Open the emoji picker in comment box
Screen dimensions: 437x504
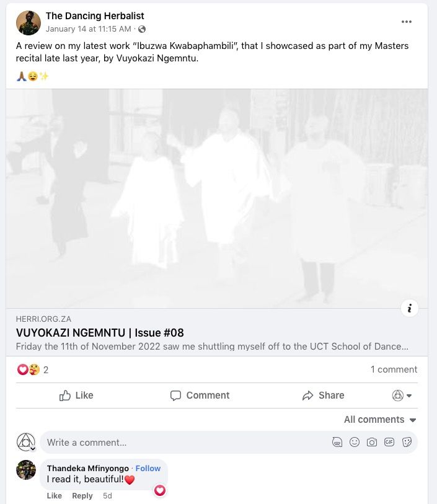(355, 442)
